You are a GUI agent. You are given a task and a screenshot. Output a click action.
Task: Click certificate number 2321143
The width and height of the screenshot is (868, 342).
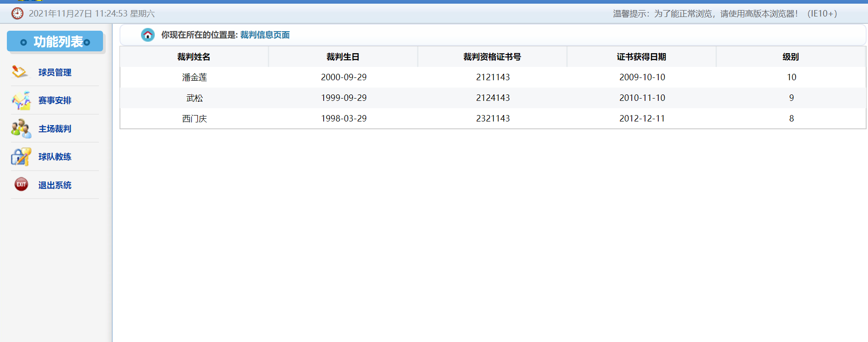493,118
